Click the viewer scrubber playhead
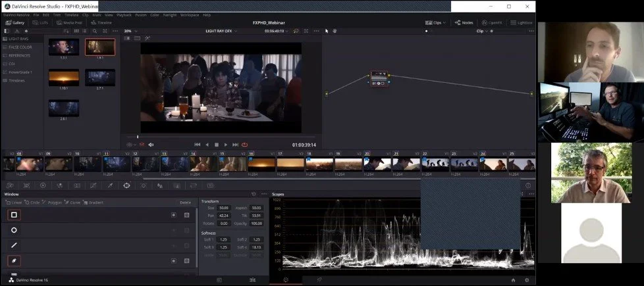644x286 pixels. pos(138,137)
